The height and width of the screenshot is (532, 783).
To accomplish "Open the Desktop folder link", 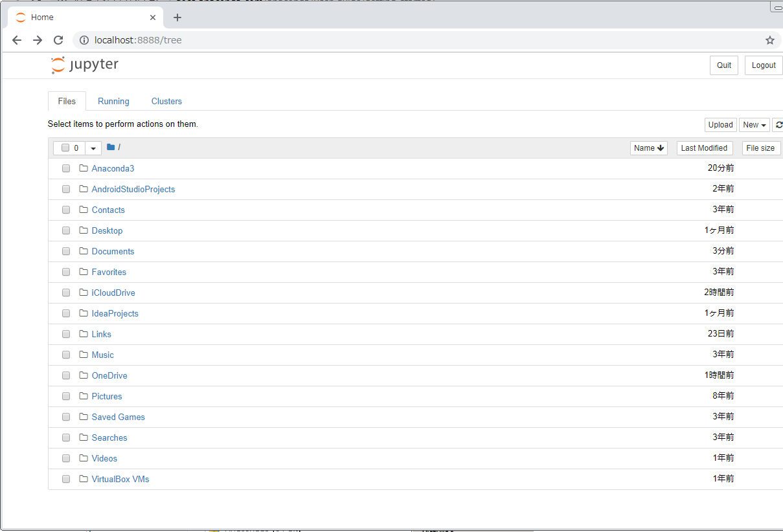I will click(x=107, y=230).
